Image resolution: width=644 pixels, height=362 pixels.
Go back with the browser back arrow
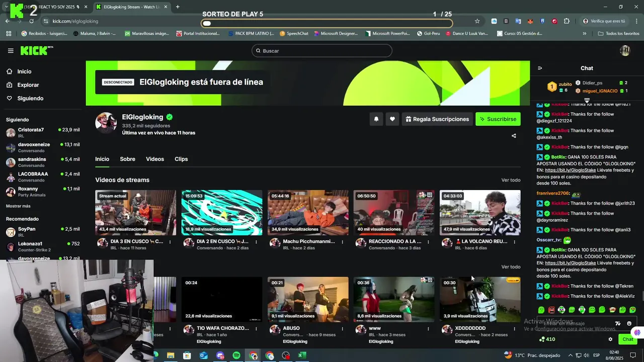pos(8,21)
